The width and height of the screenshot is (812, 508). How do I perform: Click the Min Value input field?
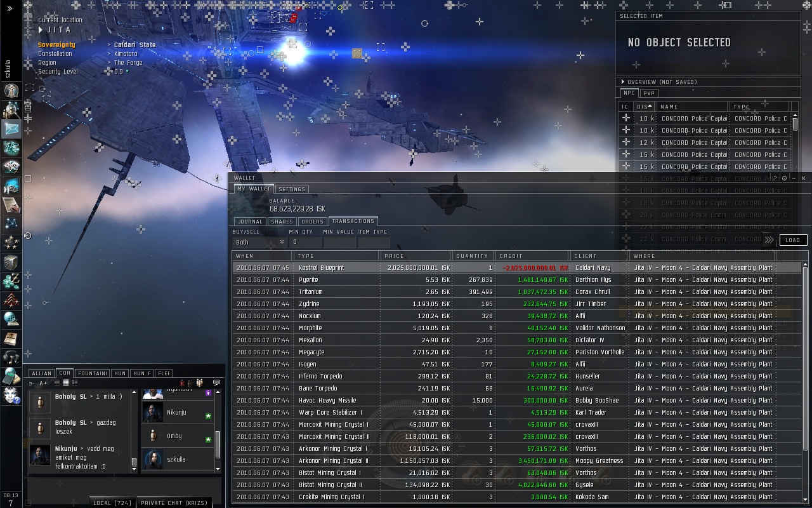339,242
